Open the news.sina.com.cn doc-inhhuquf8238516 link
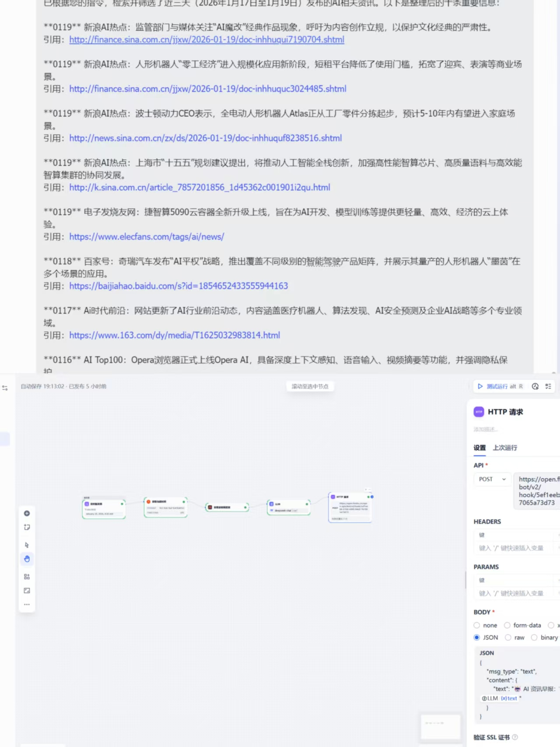The height and width of the screenshot is (747, 560). (205, 138)
